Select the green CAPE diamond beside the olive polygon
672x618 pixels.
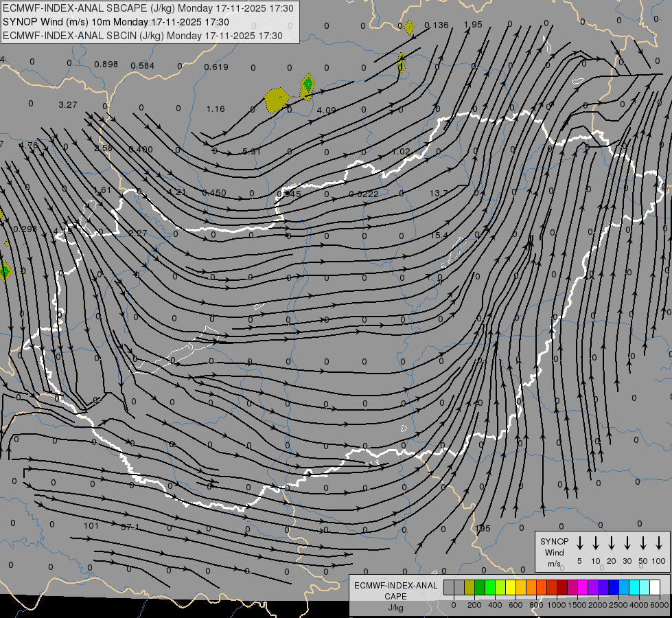pyautogui.click(x=308, y=84)
